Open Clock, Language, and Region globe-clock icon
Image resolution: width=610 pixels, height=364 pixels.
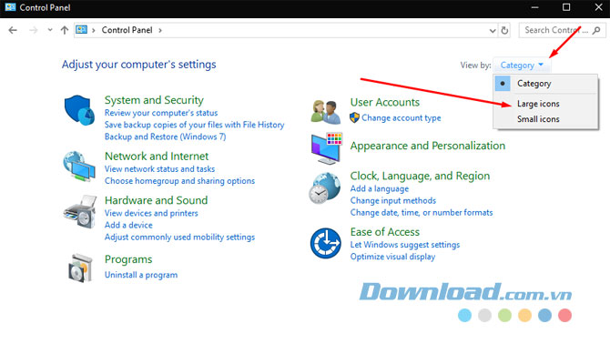pyautogui.click(x=325, y=188)
